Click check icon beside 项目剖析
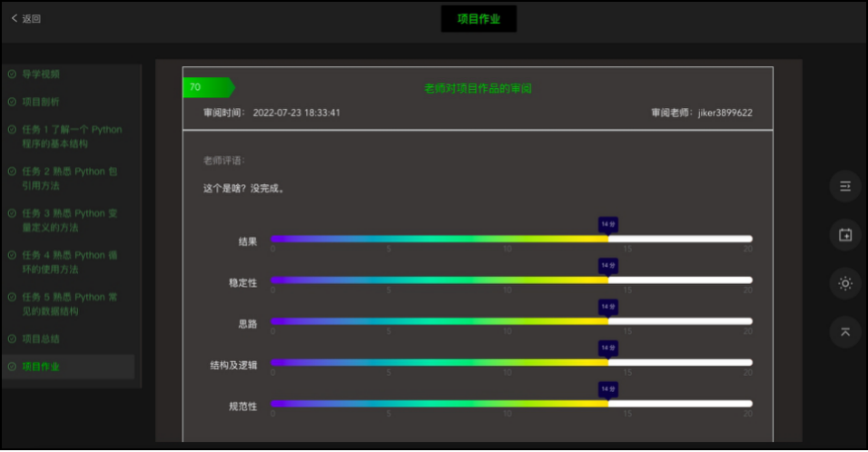Image resolution: width=868 pixels, height=452 pixels. coord(12,102)
